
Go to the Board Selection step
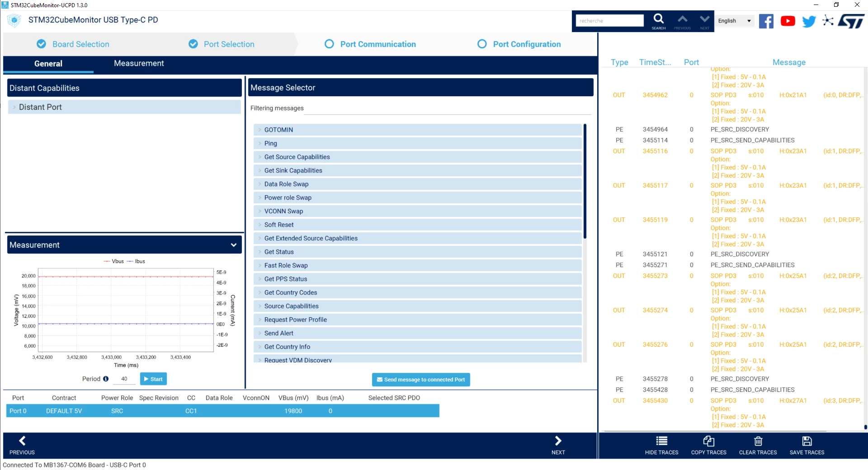73,44
